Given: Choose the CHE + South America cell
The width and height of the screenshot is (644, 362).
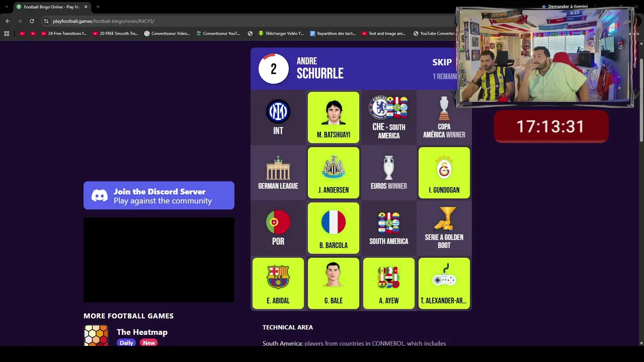Looking at the screenshot, I should [389, 118].
